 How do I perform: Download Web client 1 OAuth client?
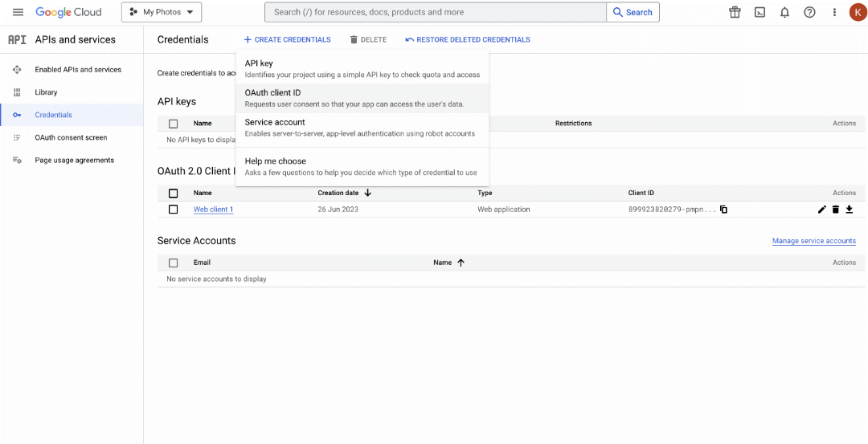coord(850,210)
